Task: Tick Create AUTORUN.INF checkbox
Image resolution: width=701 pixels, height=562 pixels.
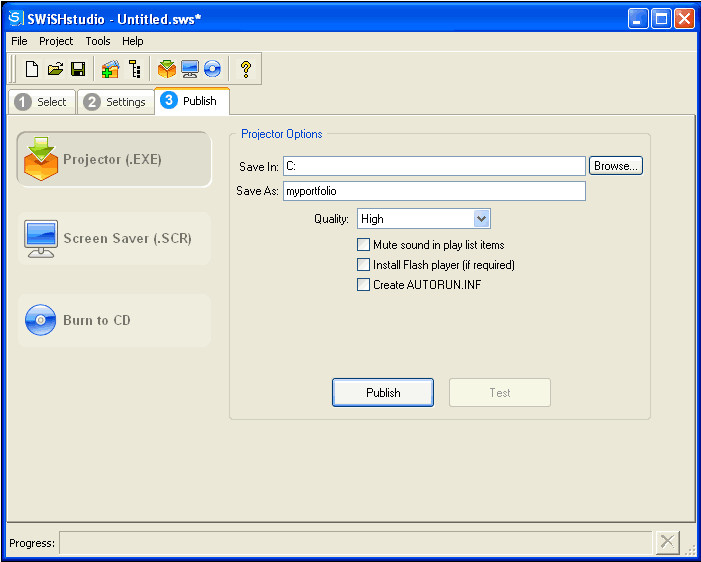Action: (x=363, y=284)
